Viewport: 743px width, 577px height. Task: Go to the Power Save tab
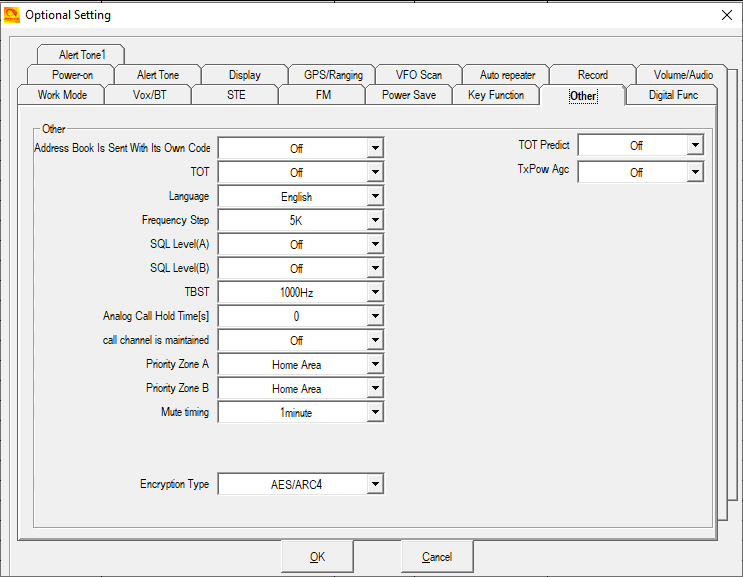point(409,95)
